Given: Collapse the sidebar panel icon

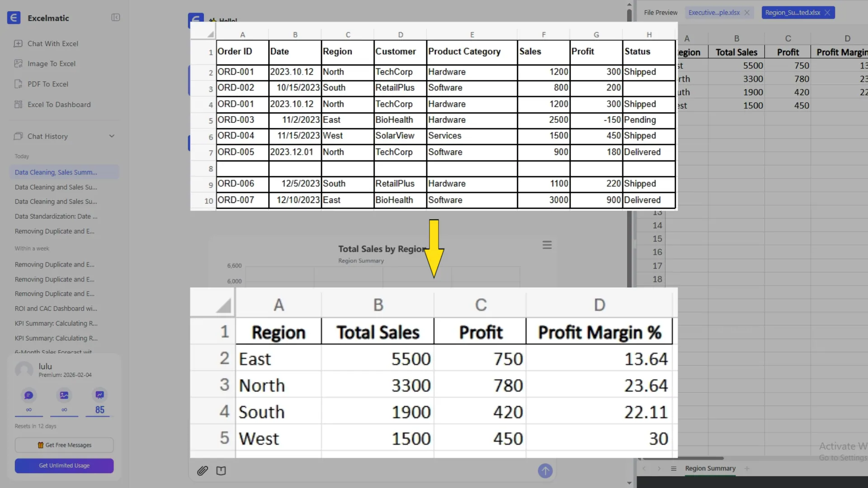Looking at the screenshot, I should click(x=115, y=18).
